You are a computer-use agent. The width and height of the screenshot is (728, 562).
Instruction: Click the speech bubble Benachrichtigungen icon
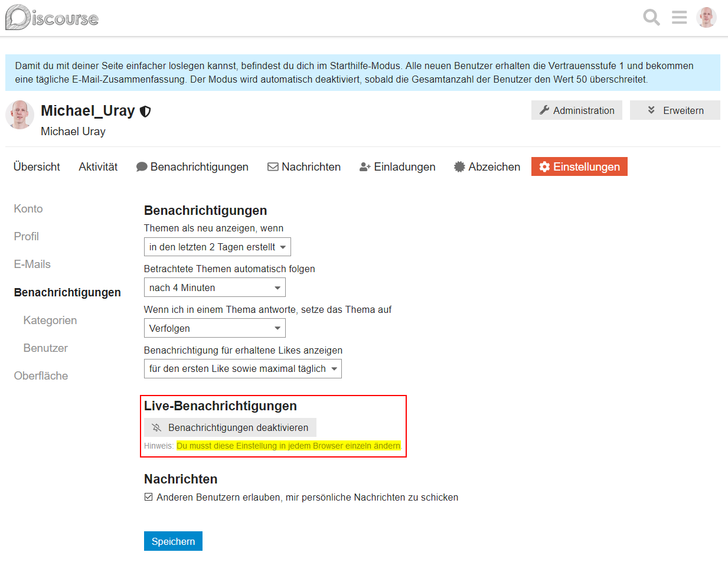142,167
